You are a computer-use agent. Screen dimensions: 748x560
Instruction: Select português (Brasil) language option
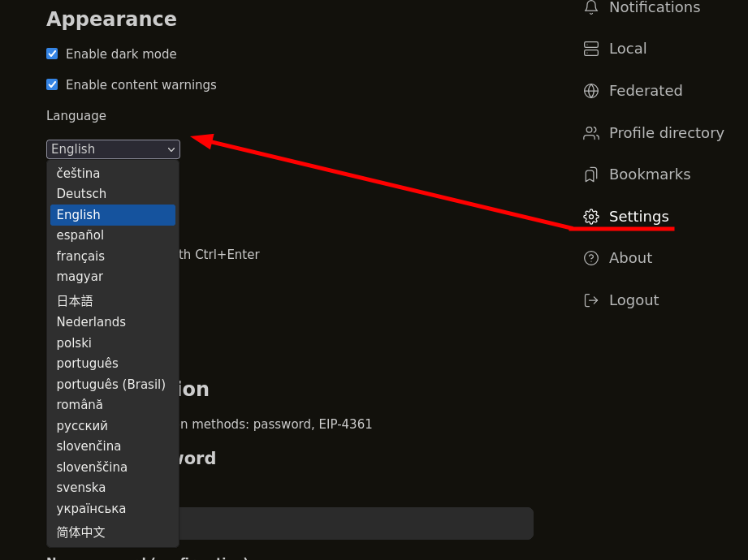(x=113, y=384)
